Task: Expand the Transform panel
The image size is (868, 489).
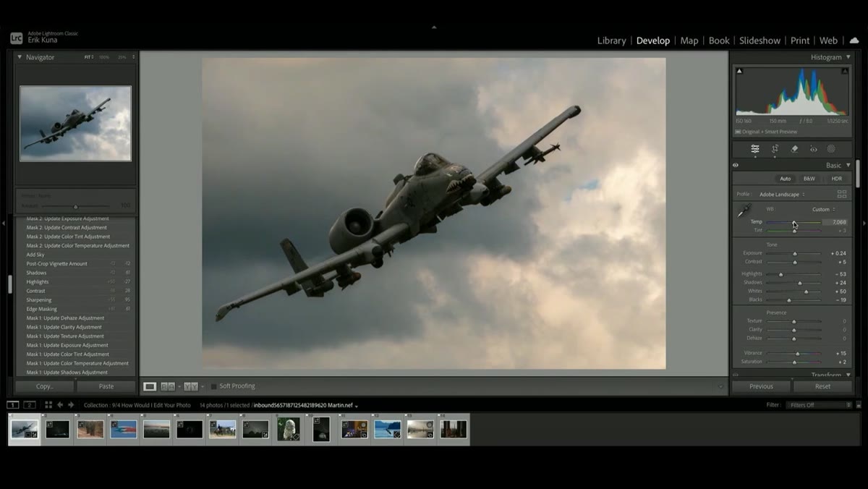Action: click(x=848, y=375)
